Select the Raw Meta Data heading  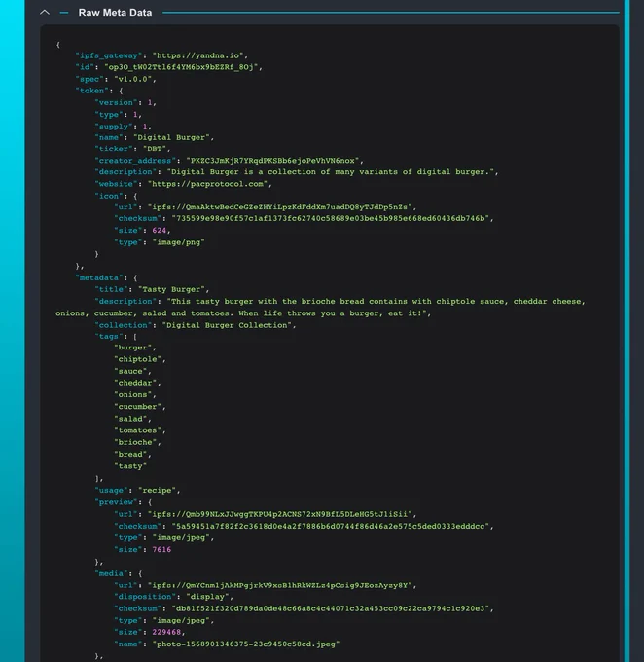click(x=115, y=13)
